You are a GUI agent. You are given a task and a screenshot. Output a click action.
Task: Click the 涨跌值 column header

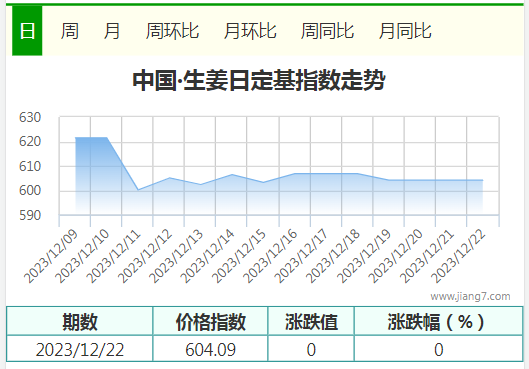coord(311,321)
